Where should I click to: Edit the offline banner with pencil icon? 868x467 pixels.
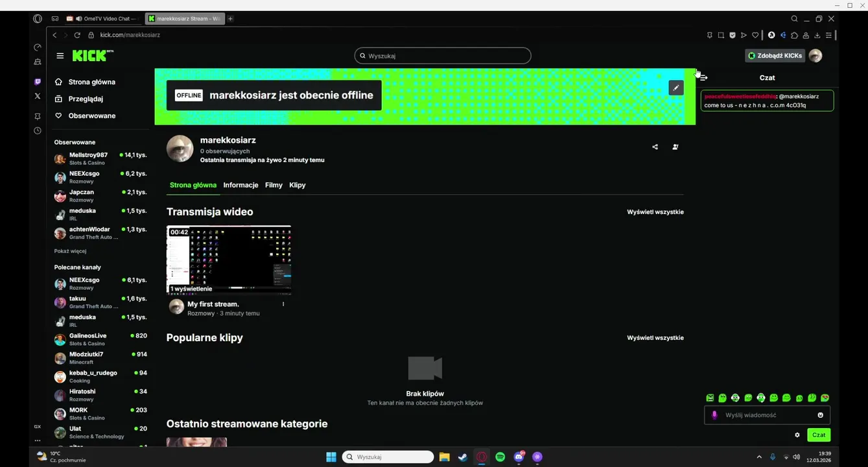coord(675,88)
